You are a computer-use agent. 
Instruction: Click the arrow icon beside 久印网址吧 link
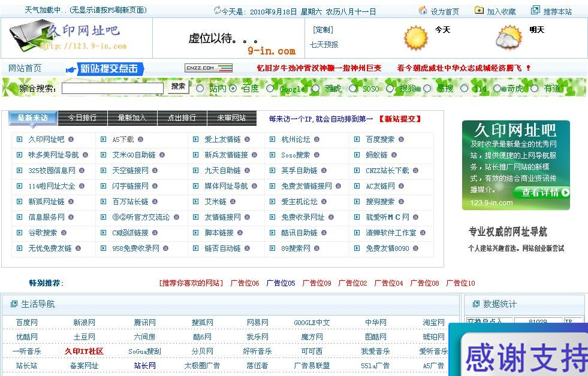coord(20,140)
